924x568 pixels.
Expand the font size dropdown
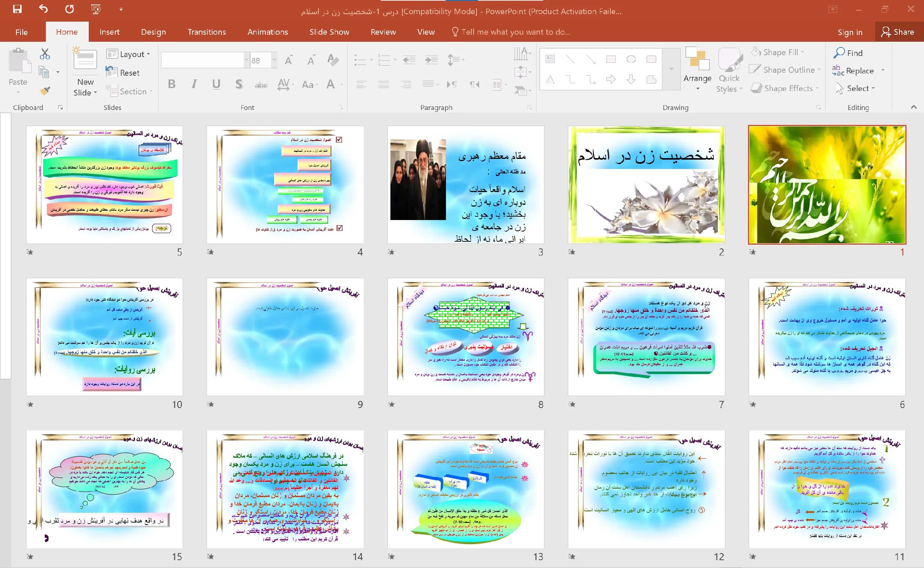coord(274,60)
